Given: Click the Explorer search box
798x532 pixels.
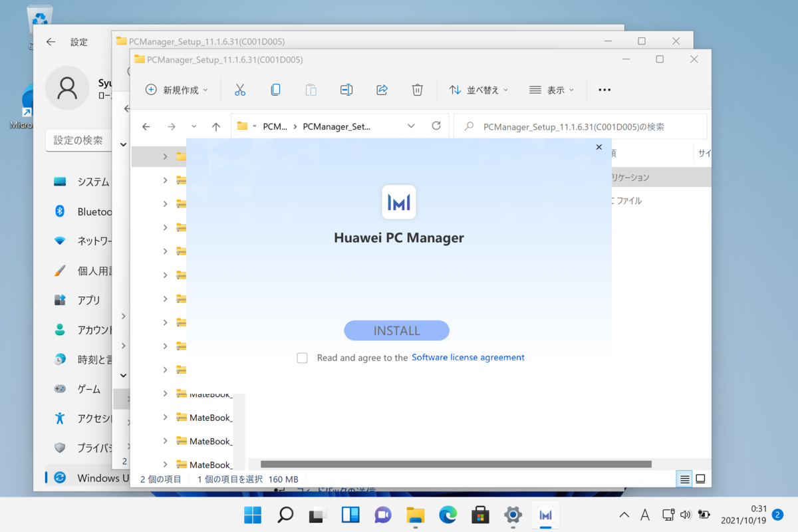Looking at the screenshot, I should tap(581, 126).
